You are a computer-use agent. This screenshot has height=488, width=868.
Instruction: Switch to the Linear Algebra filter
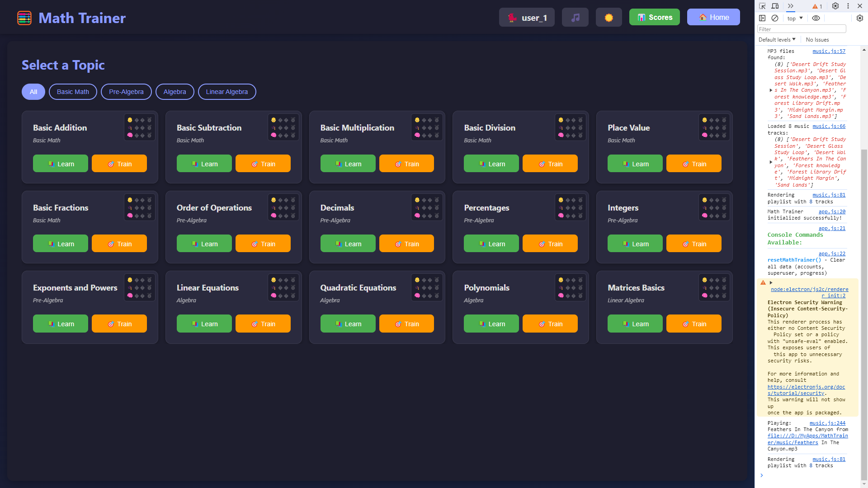point(227,91)
